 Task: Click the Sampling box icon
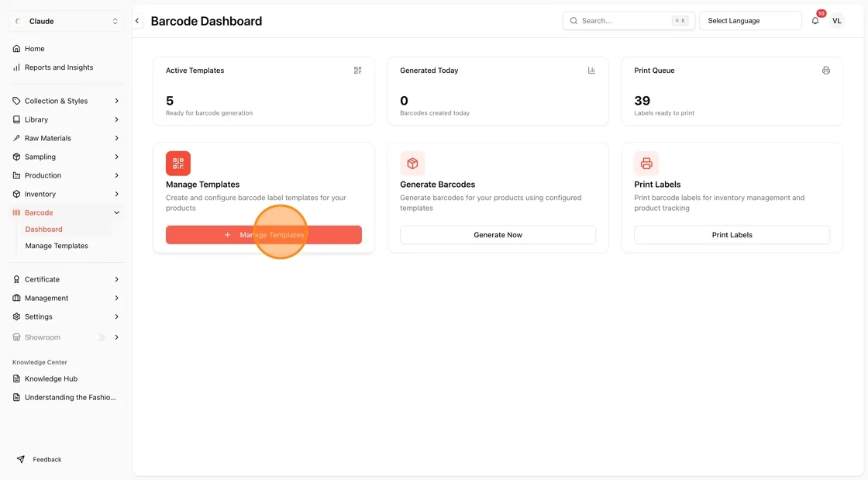point(16,157)
